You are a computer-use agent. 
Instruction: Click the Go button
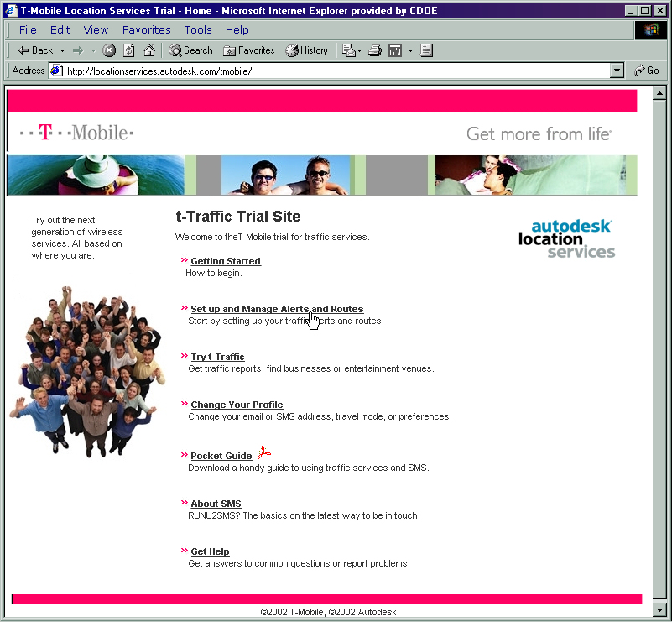coord(647,71)
